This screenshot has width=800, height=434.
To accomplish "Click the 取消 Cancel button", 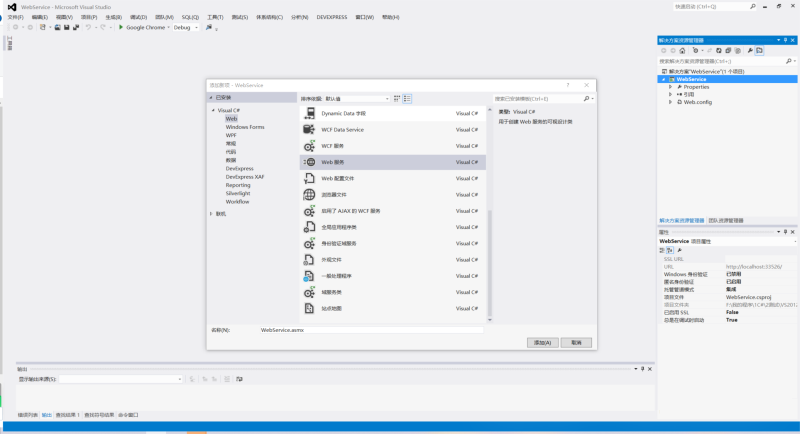I will (x=576, y=343).
